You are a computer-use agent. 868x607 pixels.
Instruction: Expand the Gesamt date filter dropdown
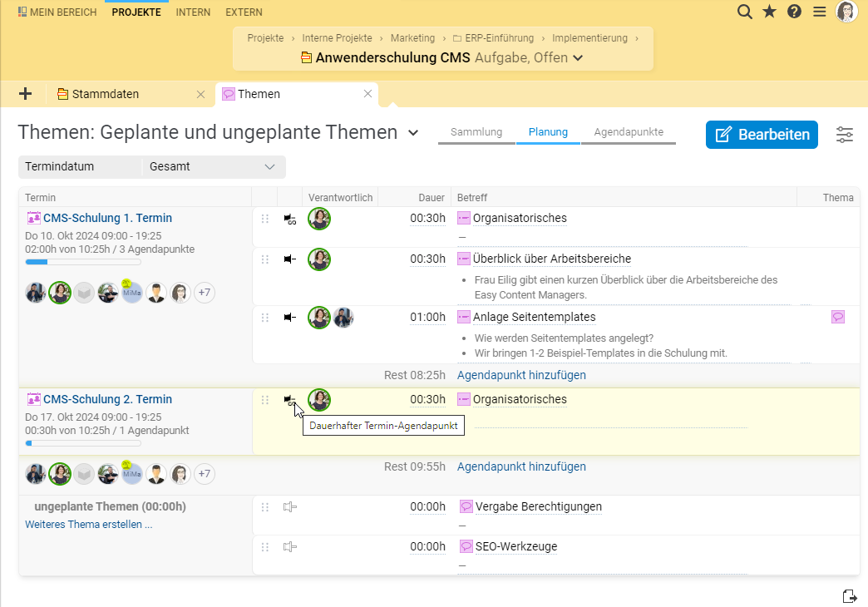[213, 167]
